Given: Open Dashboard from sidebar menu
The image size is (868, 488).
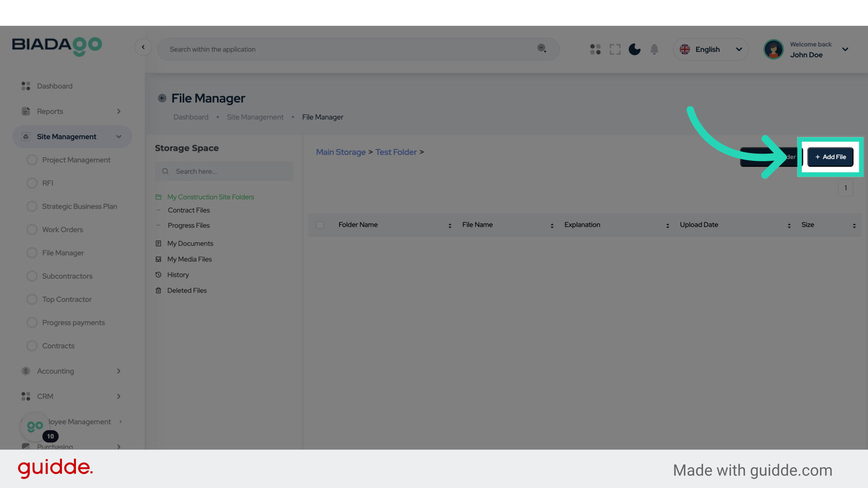Looking at the screenshot, I should pyautogui.click(x=55, y=86).
